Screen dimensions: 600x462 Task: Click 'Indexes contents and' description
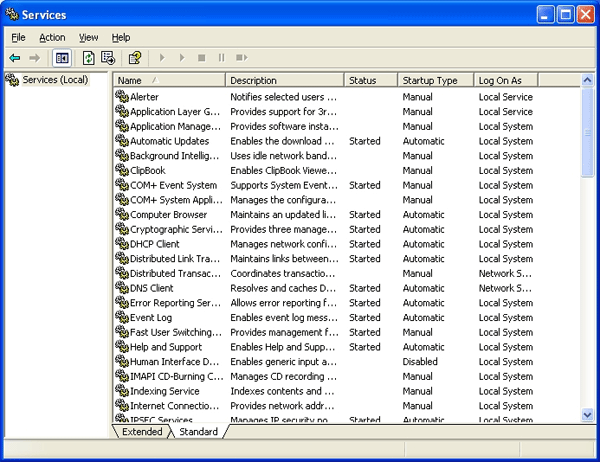click(282, 391)
